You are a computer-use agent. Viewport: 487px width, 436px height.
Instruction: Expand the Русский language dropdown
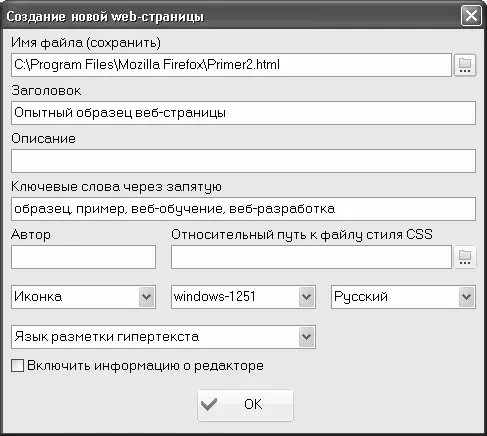coord(466,297)
